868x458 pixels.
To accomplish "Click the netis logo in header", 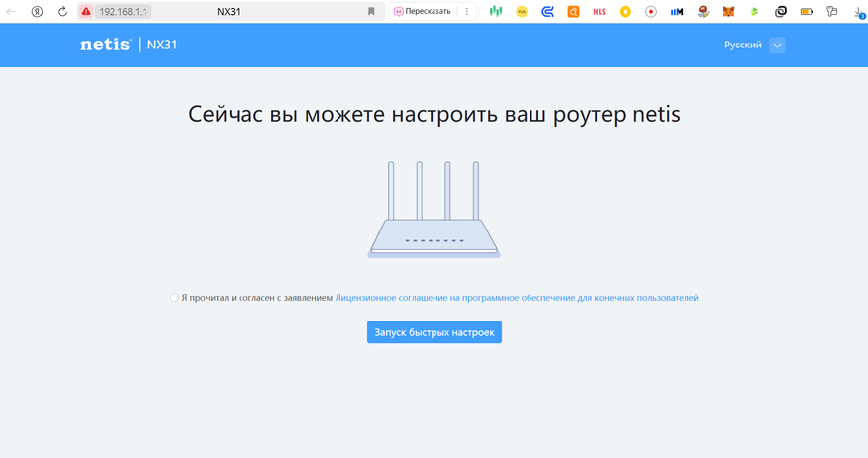I will [x=105, y=45].
